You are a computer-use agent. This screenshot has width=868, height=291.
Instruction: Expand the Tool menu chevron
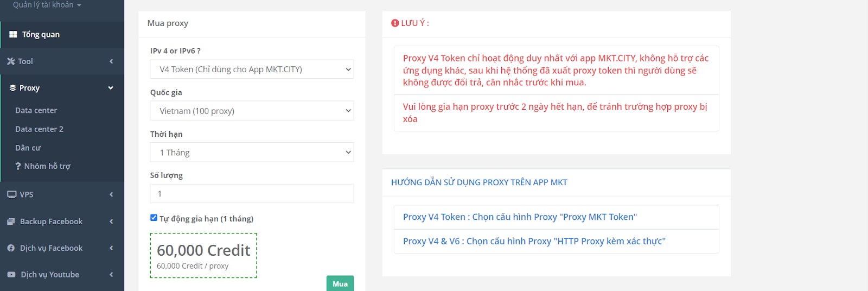tap(111, 61)
